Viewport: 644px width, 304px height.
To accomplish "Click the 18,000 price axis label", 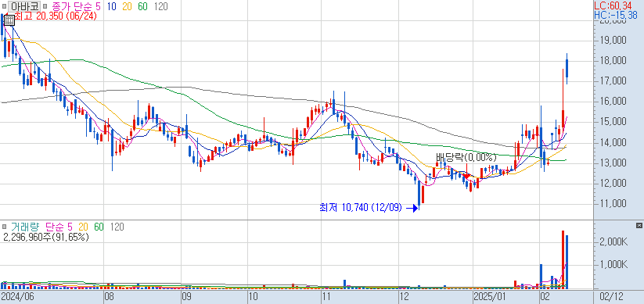I will pos(613,61).
